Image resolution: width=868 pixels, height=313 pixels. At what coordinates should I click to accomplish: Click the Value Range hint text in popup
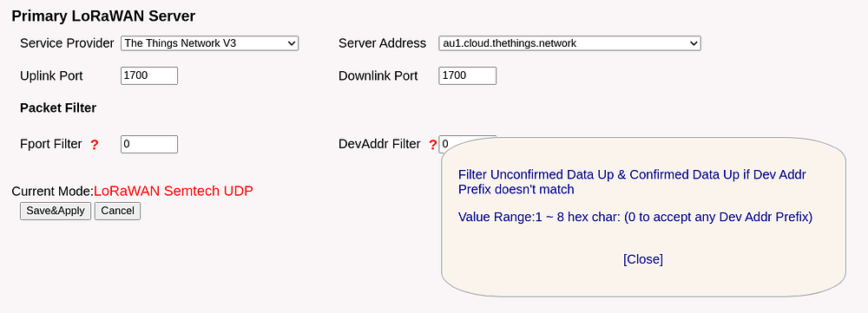point(635,217)
